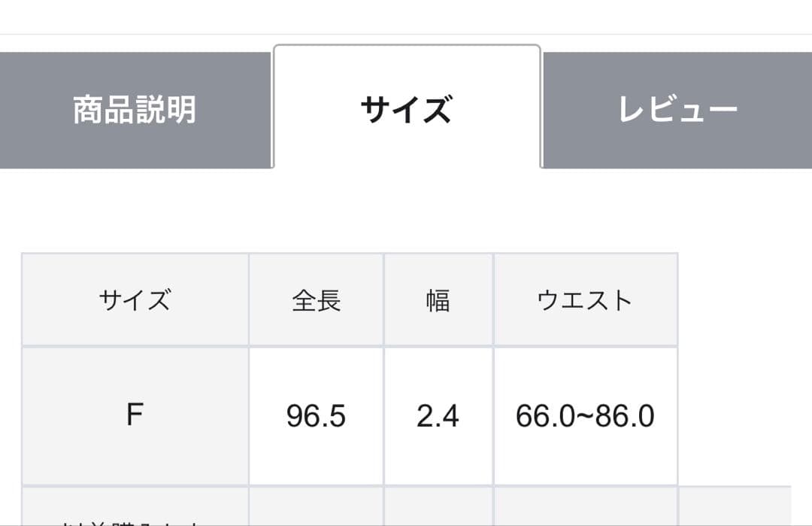Click the empty cell below 66.0~86.0
Image resolution: width=812 pixels, height=526 pixels.
point(585,506)
